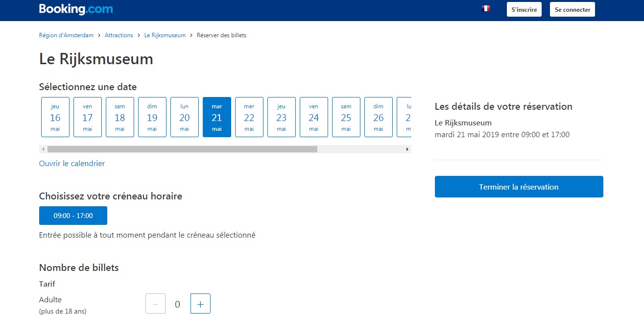Decrease adult ticket count with minus

tap(155, 304)
